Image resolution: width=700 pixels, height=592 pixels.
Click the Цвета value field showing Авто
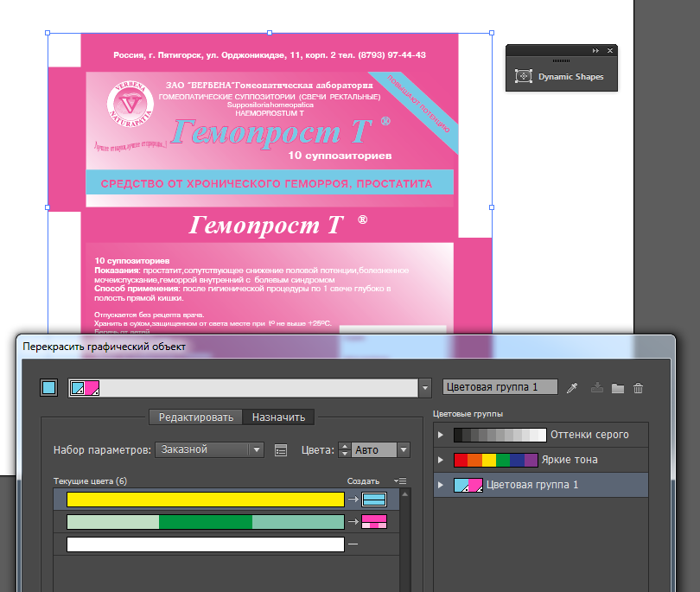click(373, 449)
